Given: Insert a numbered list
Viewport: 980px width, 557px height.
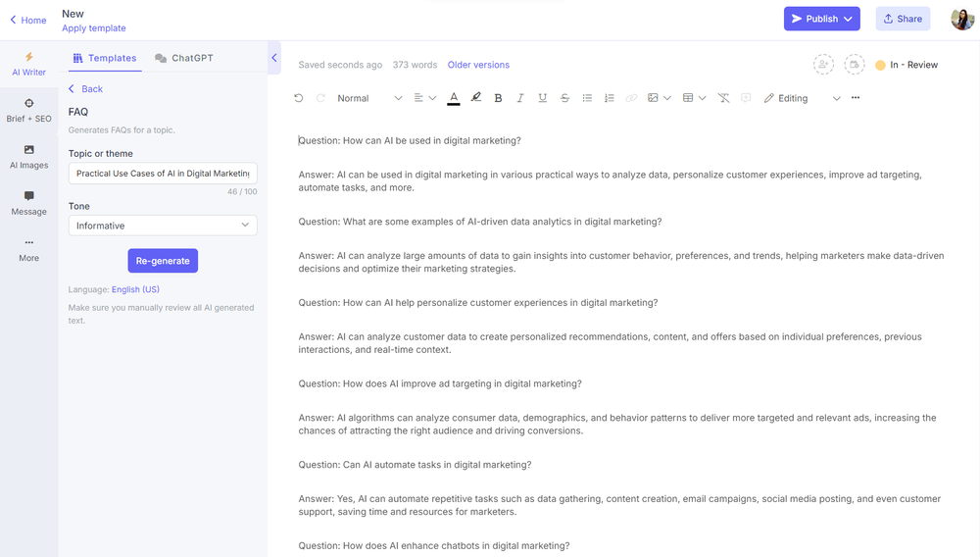Looking at the screenshot, I should point(610,98).
